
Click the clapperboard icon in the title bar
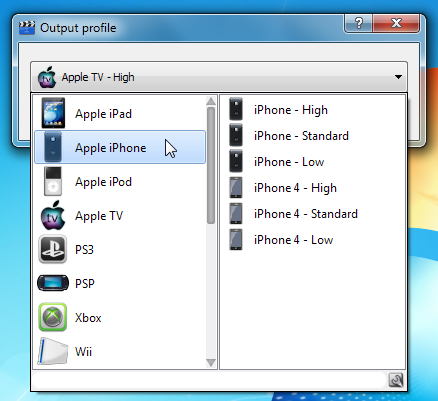pos(27,28)
